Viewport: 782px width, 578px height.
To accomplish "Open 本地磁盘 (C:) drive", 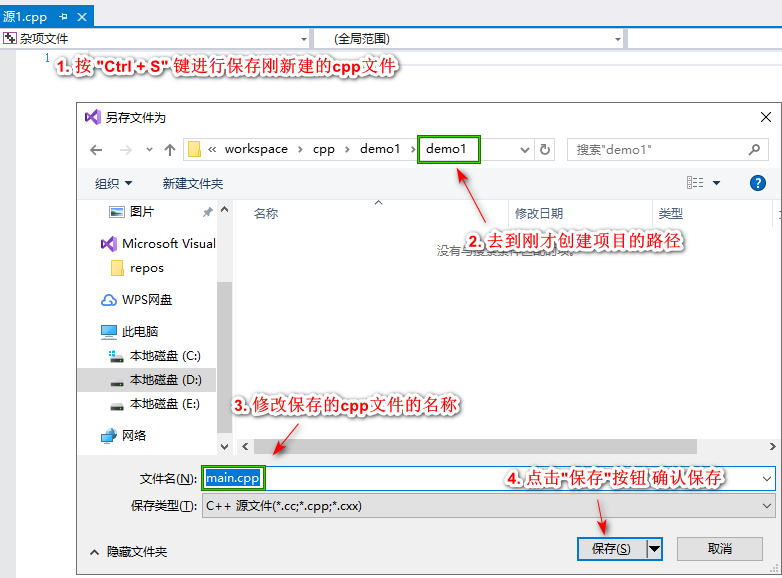I will tap(155, 356).
